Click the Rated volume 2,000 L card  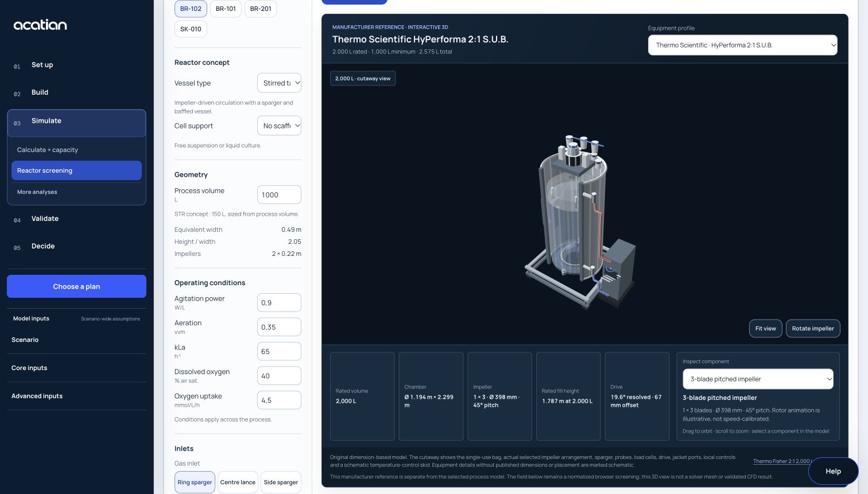(x=362, y=396)
